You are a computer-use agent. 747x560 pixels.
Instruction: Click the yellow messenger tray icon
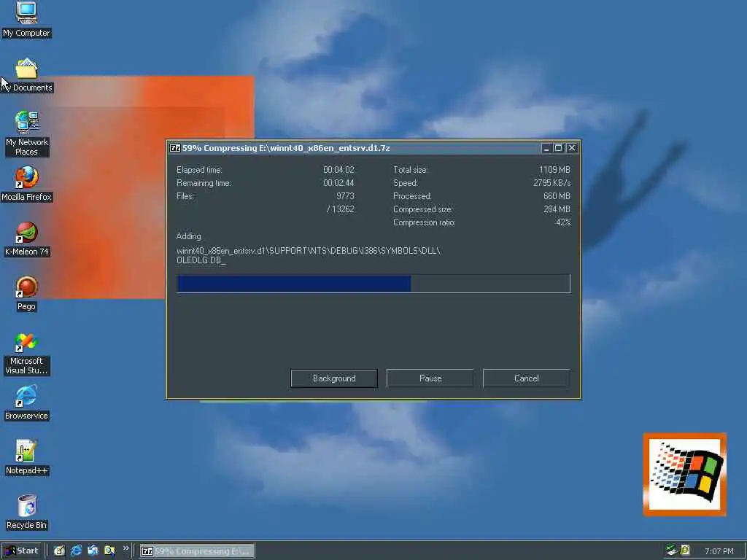click(685, 551)
